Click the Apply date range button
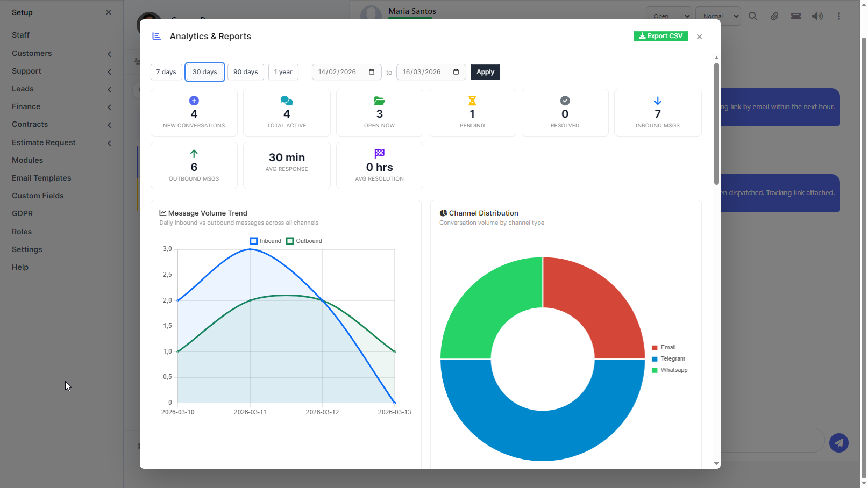Viewport: 868px width, 488px height. coord(485,72)
